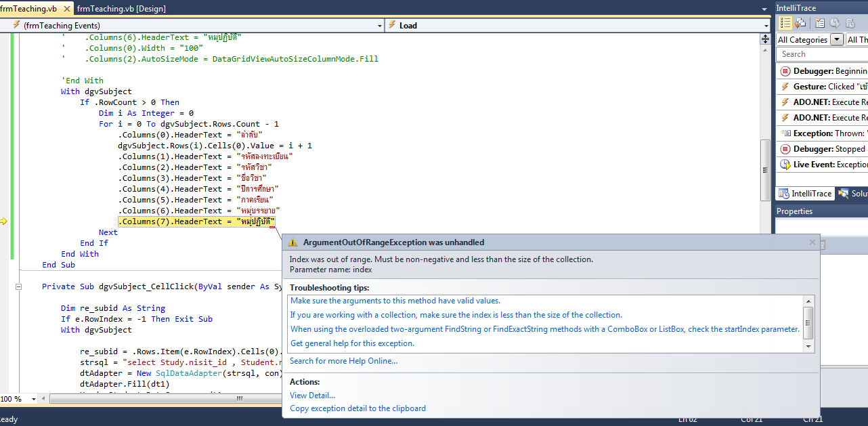Click the exception warning triangle icon
This screenshot has height=426, width=868.
coord(292,242)
